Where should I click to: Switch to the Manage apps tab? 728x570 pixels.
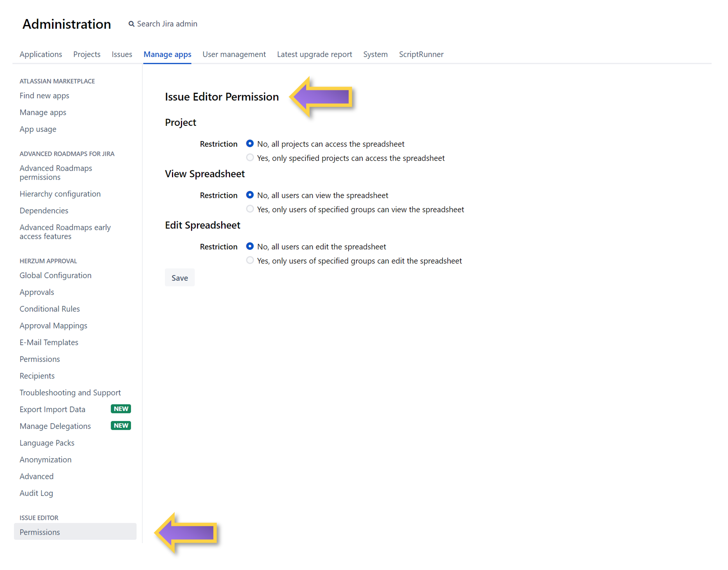[167, 54]
